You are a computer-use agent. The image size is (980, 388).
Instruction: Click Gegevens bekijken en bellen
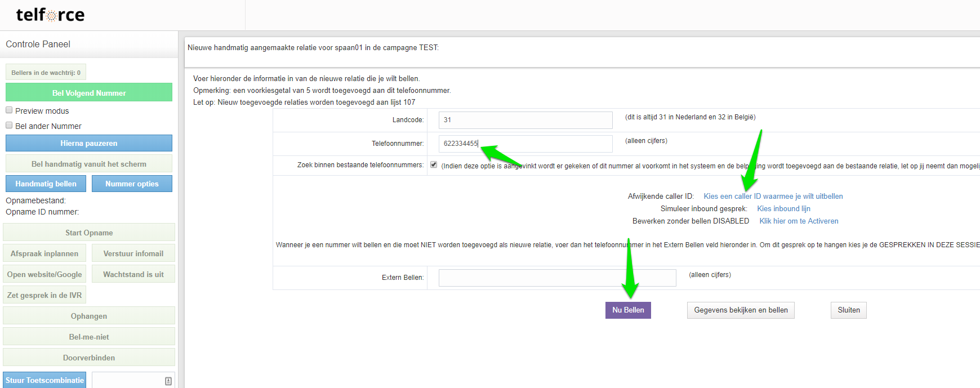pos(741,310)
